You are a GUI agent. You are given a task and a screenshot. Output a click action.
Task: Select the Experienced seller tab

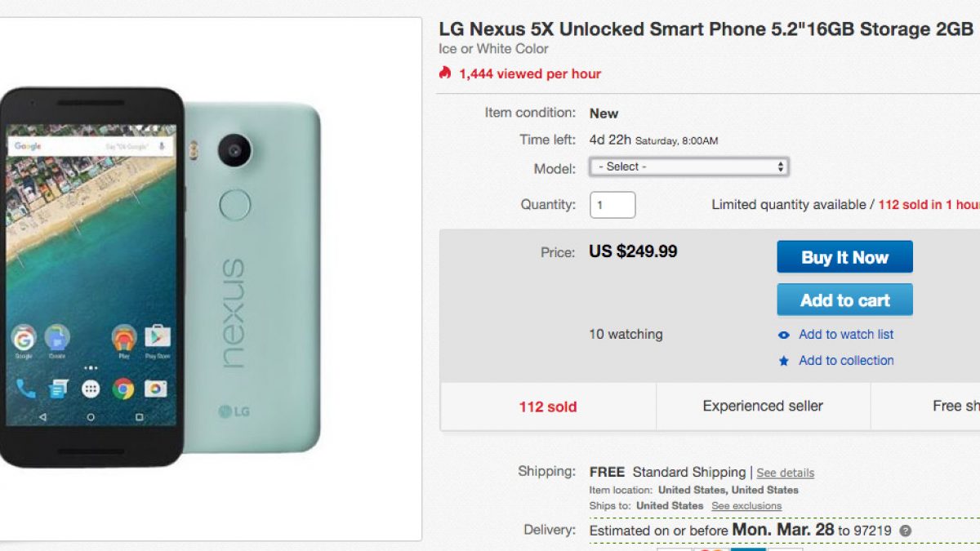pos(763,406)
